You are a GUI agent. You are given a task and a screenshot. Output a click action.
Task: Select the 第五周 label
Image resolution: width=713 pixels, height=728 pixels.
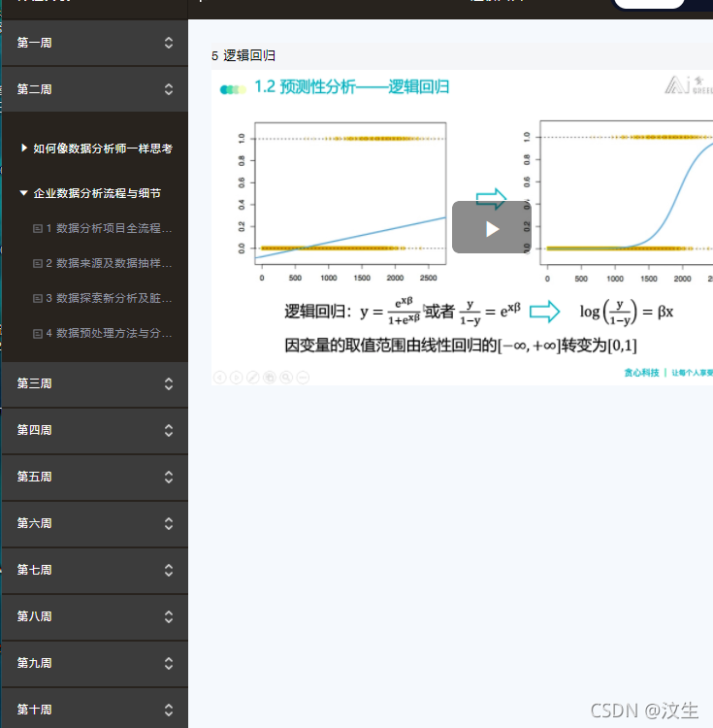[x=34, y=477]
